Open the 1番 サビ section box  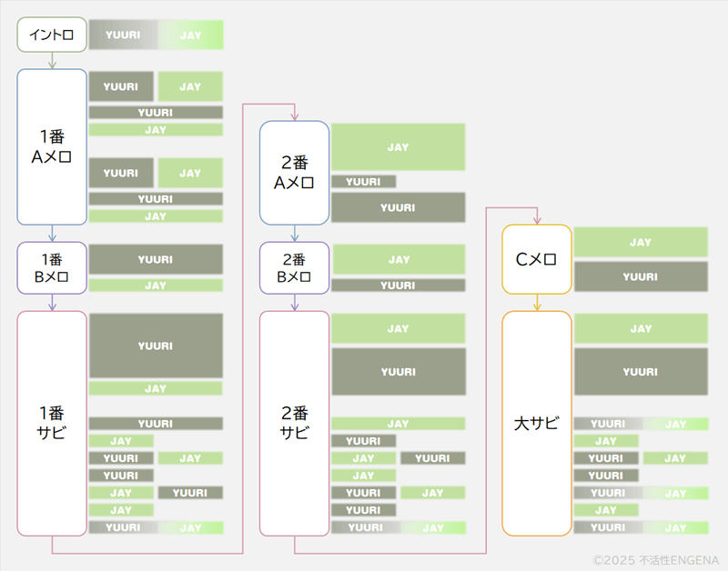point(52,423)
